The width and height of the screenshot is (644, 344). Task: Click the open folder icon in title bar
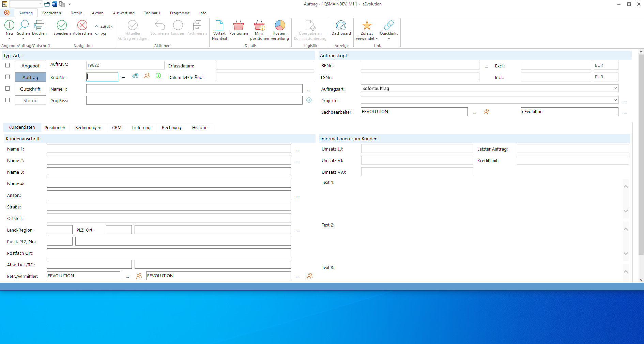point(47,4)
